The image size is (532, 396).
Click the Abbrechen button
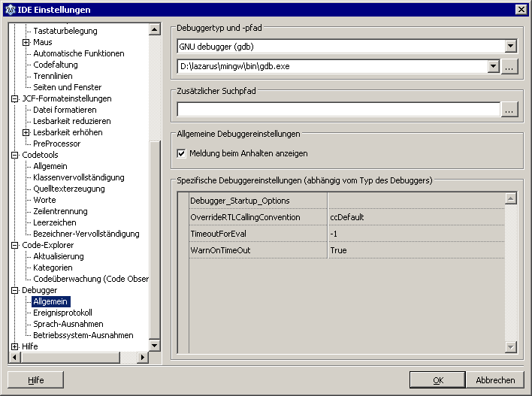[495, 380]
